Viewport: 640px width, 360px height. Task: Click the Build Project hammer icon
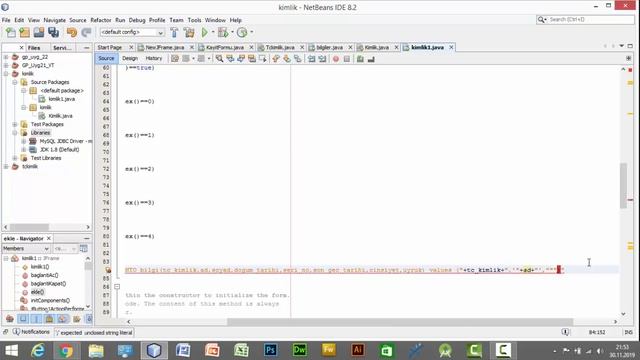(174, 32)
